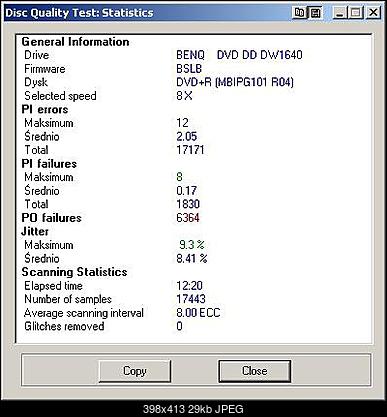
Task: Click the 'Number of samples' label
Action: [x=68, y=299]
